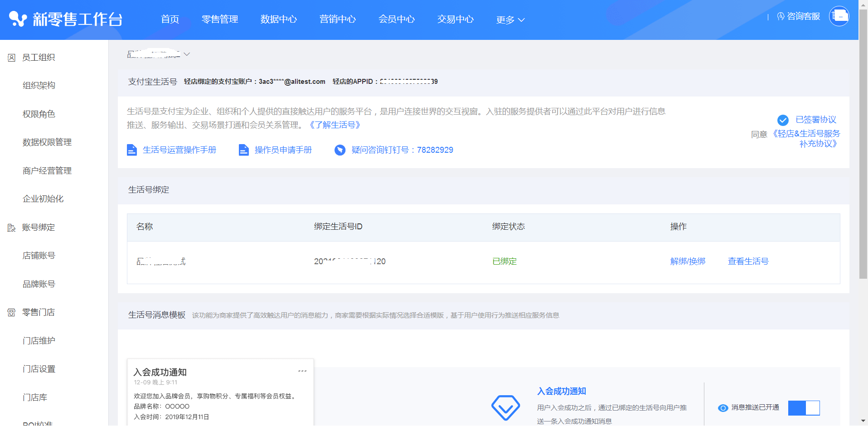The height and width of the screenshot is (426, 868).
Task: Click the 已签署协议 checkmark icon
Action: point(783,120)
